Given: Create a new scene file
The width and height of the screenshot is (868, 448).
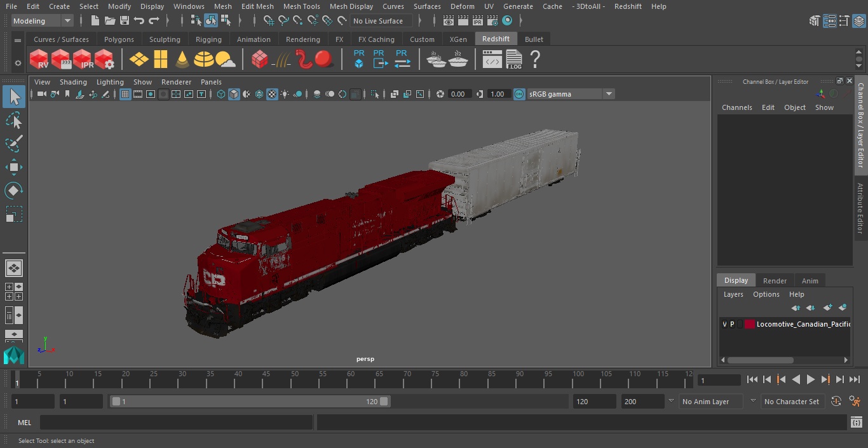Looking at the screenshot, I should (95, 21).
